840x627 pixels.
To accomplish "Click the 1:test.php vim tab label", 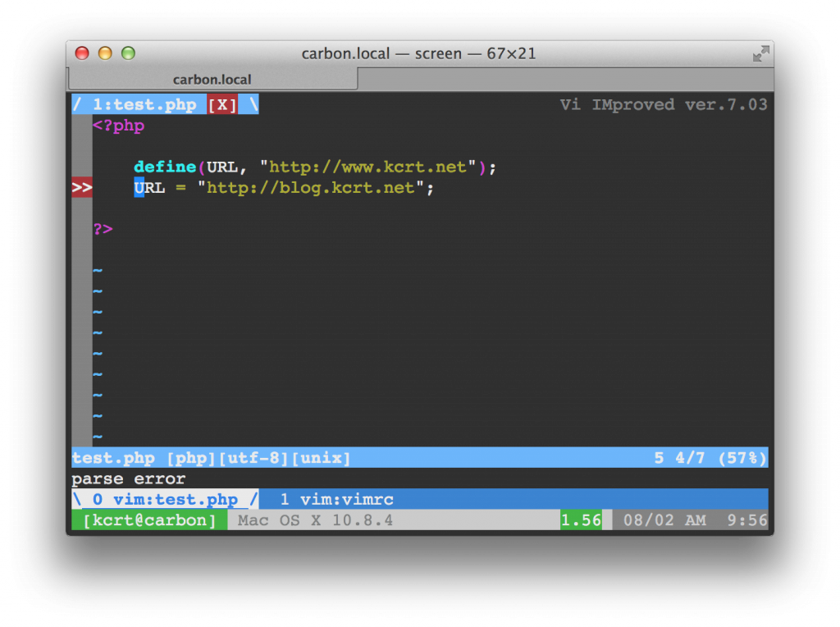I will click(144, 104).
